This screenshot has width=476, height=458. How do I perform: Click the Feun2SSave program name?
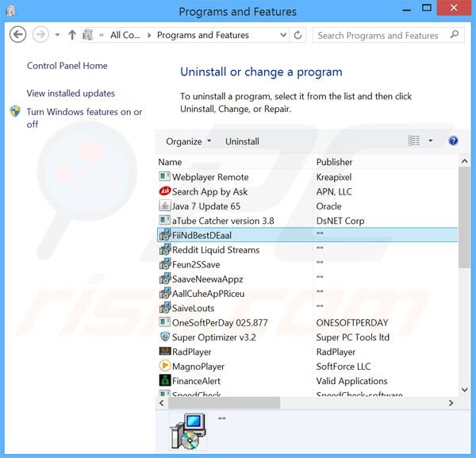point(196,264)
